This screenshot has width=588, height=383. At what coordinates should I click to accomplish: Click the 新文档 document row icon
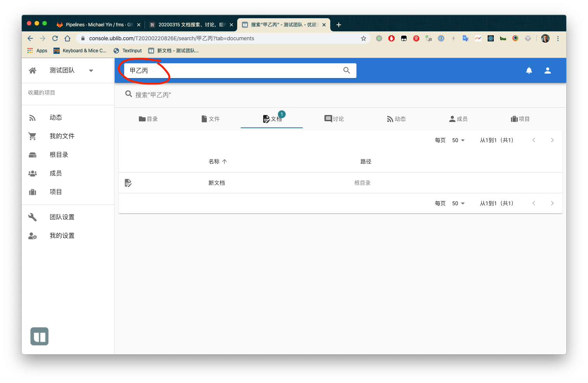[128, 183]
